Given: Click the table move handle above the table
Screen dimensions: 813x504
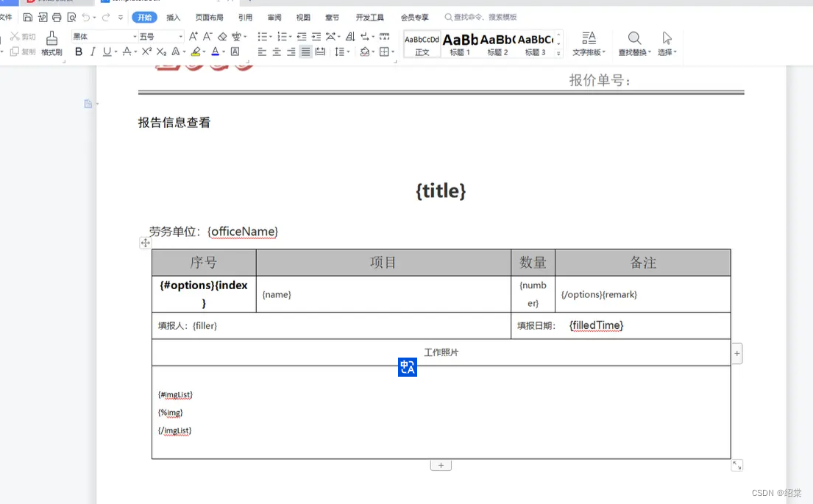Looking at the screenshot, I should click(145, 243).
